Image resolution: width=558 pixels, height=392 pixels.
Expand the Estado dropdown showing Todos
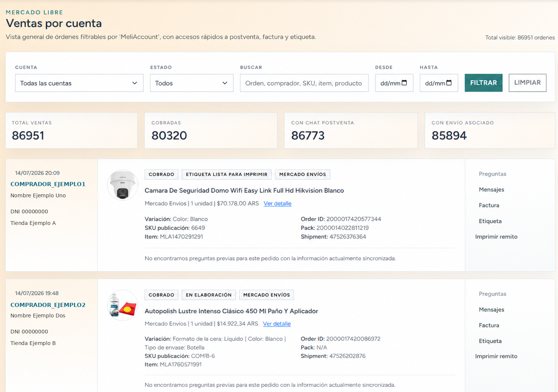coord(192,83)
